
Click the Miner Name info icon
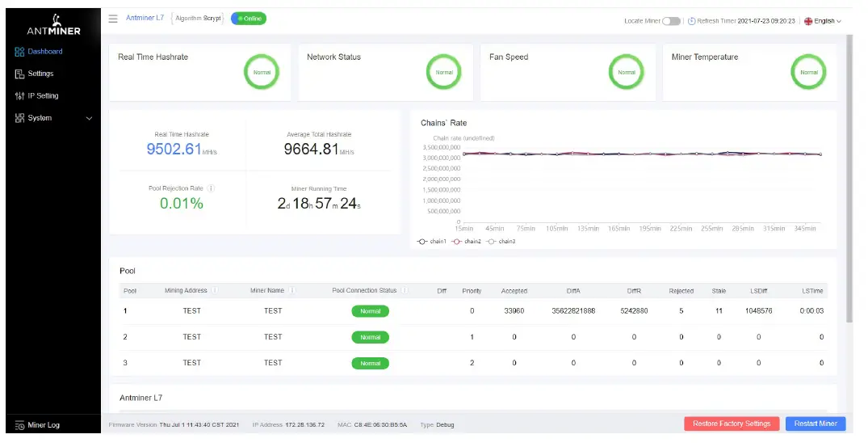pyautogui.click(x=291, y=291)
